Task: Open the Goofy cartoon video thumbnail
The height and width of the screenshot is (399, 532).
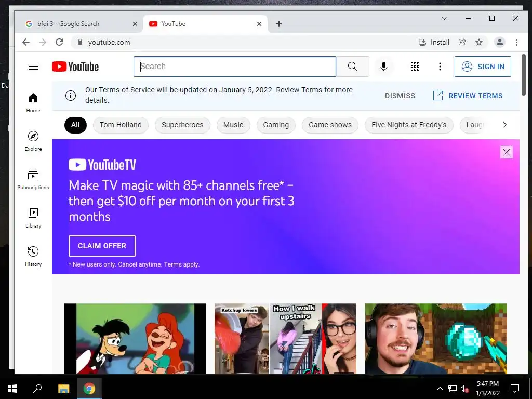Action: [135, 339]
